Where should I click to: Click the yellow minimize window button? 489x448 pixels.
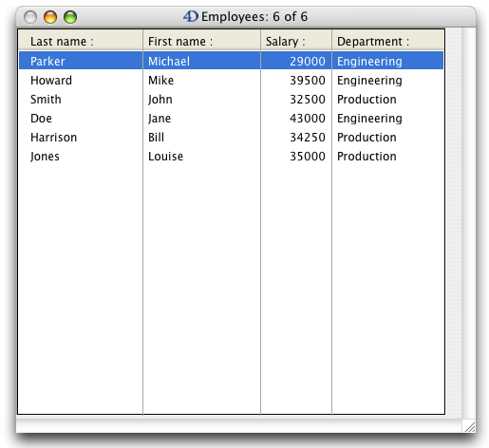pos(50,17)
